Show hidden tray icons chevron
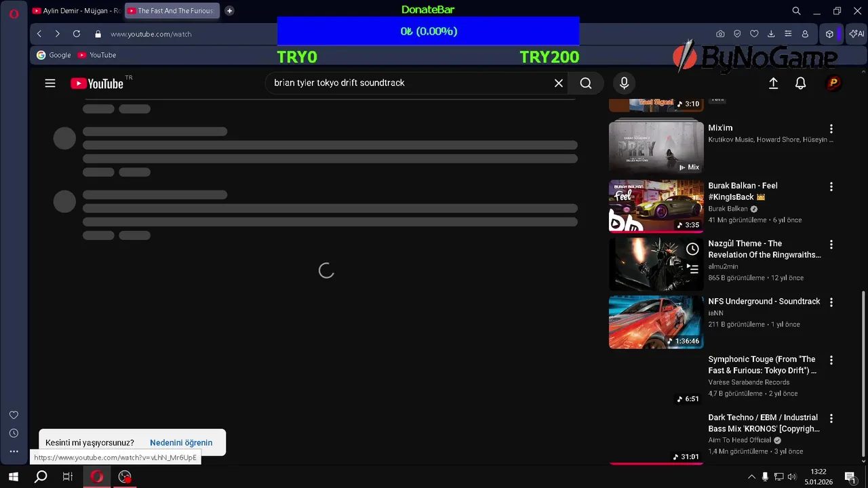Screen dimensions: 868x488 751,477
